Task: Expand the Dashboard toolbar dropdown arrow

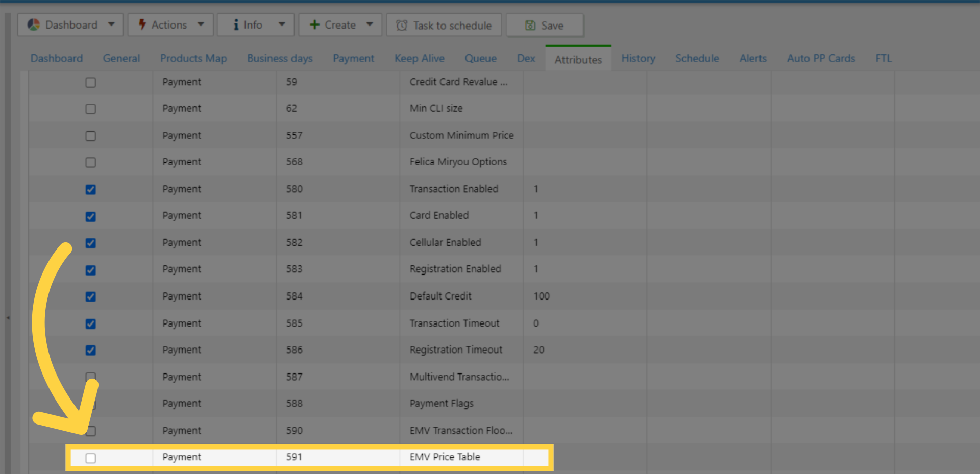Action: [111, 24]
